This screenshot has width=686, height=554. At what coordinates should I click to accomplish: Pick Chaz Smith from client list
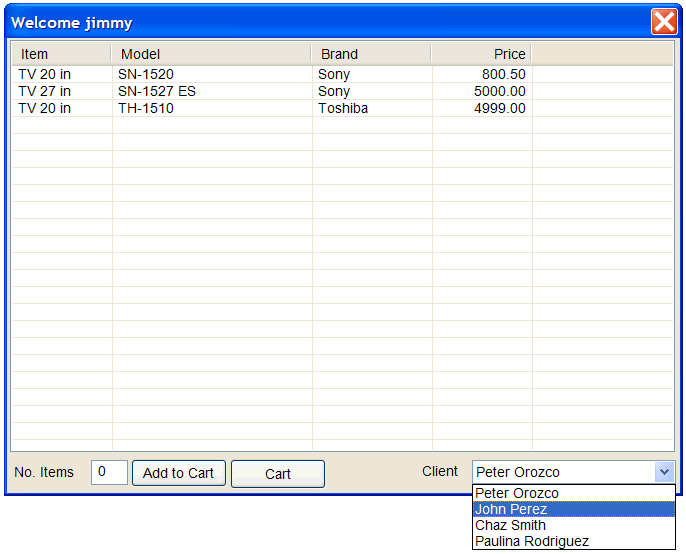[574, 525]
